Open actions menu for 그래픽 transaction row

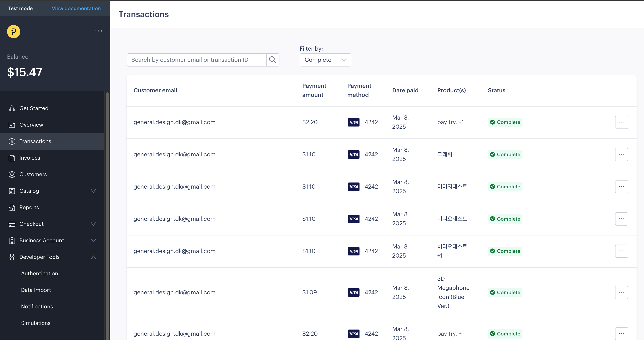pos(621,154)
